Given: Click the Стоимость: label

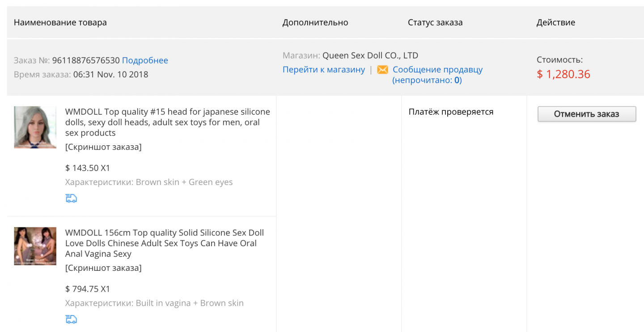Looking at the screenshot, I should coord(559,60).
